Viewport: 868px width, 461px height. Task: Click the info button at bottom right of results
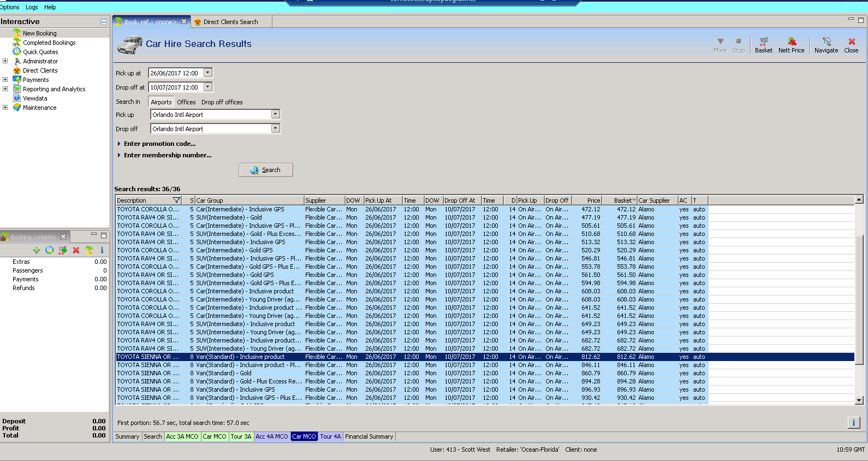pos(854,422)
